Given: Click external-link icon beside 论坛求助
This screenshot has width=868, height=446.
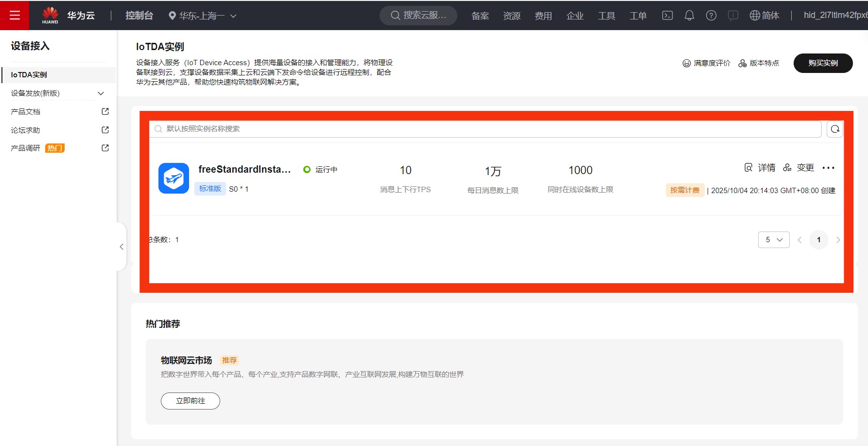Looking at the screenshot, I should (x=105, y=130).
